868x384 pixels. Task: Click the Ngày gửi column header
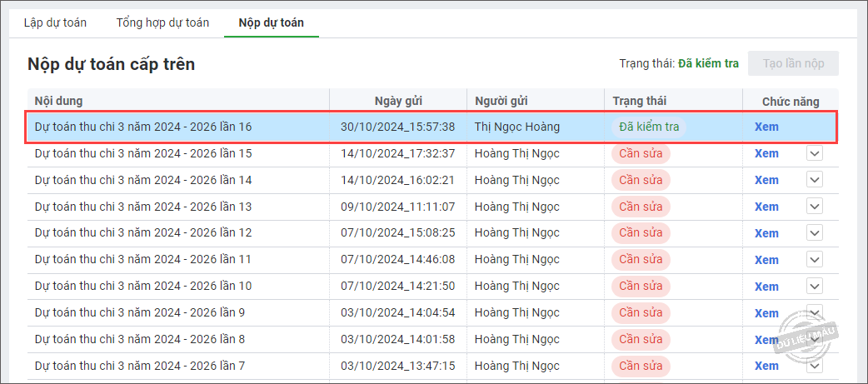(x=398, y=102)
